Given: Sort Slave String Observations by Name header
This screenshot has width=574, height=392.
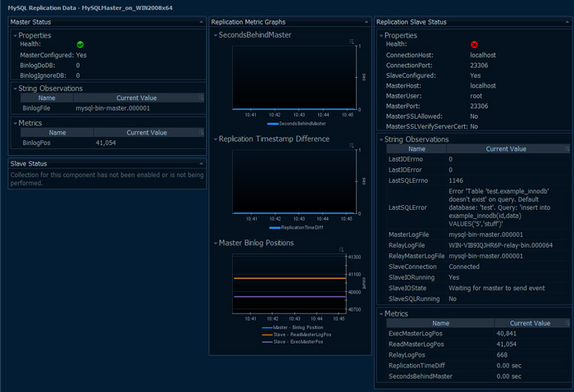Looking at the screenshot, I should click(417, 149).
